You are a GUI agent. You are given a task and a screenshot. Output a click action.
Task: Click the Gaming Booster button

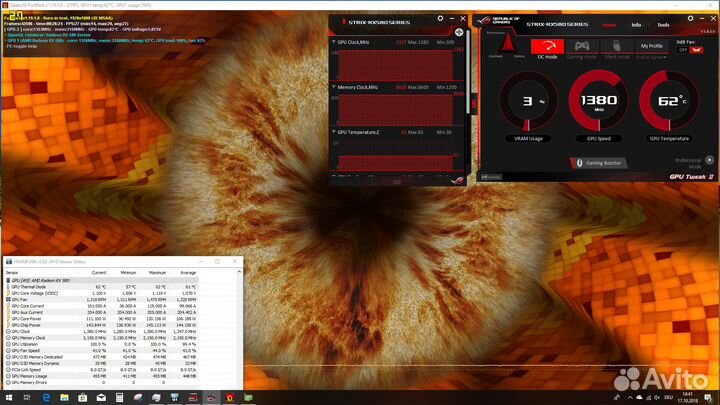[x=596, y=161]
